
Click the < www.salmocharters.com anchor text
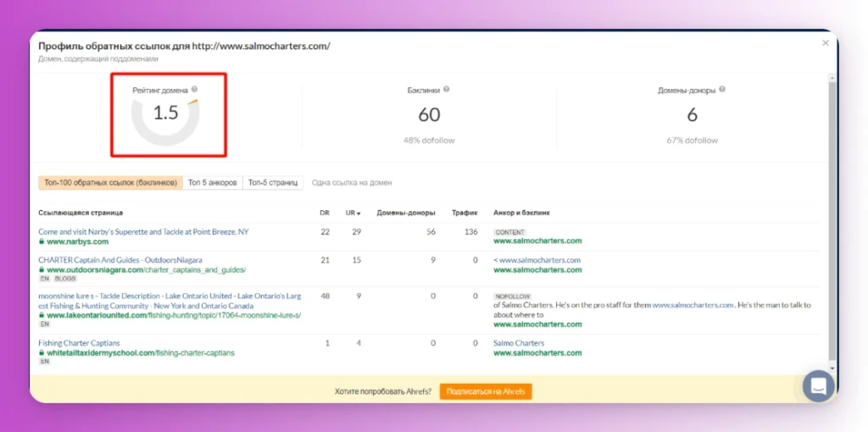tap(537, 260)
